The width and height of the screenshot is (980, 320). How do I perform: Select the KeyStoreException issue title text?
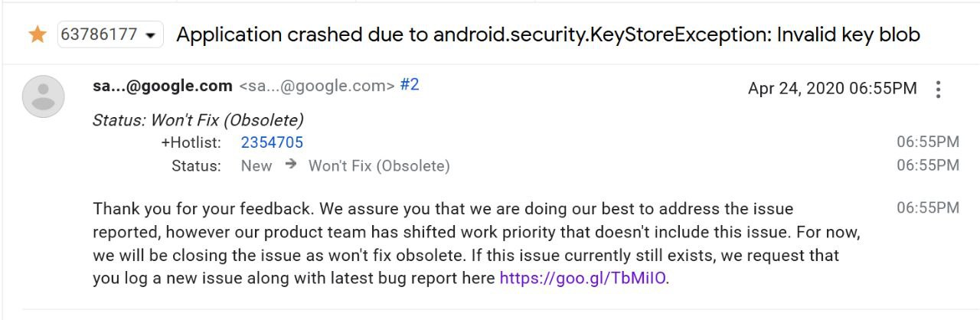click(548, 34)
